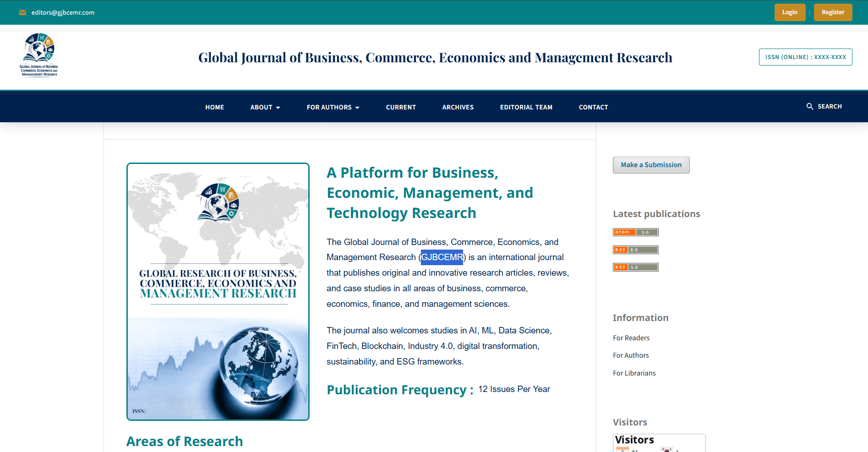Click the '12 Issues Per Year' text
The width and height of the screenshot is (868, 452).
(514, 389)
